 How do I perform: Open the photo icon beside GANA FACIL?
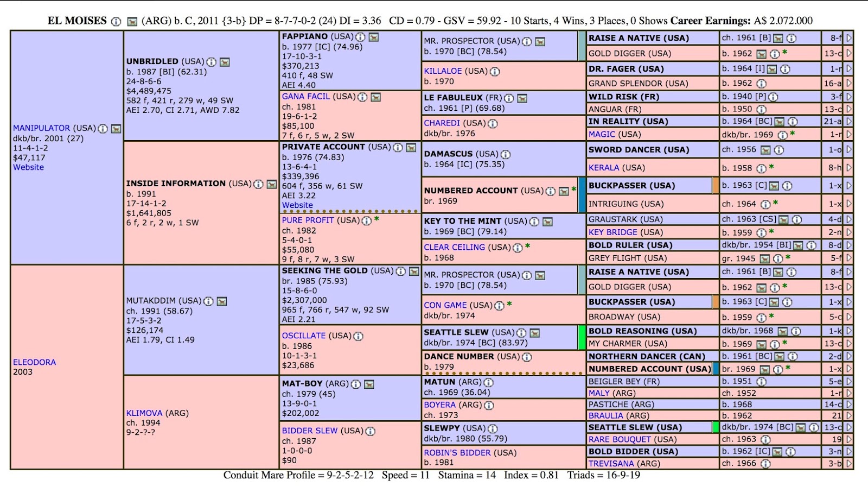tap(376, 97)
